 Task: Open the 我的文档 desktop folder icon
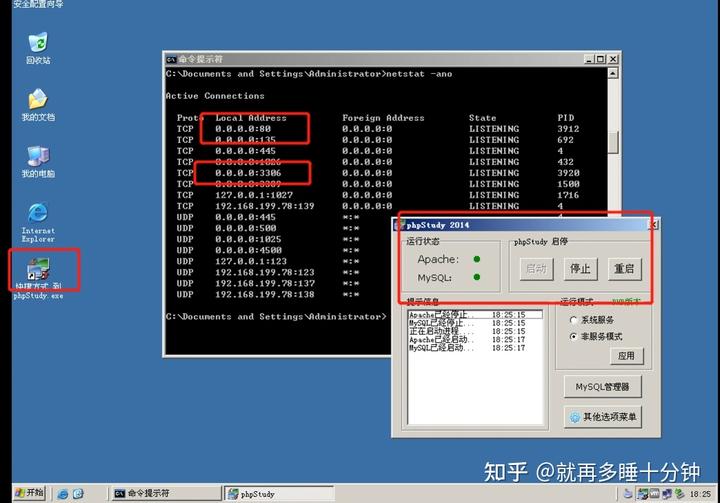click(x=37, y=100)
